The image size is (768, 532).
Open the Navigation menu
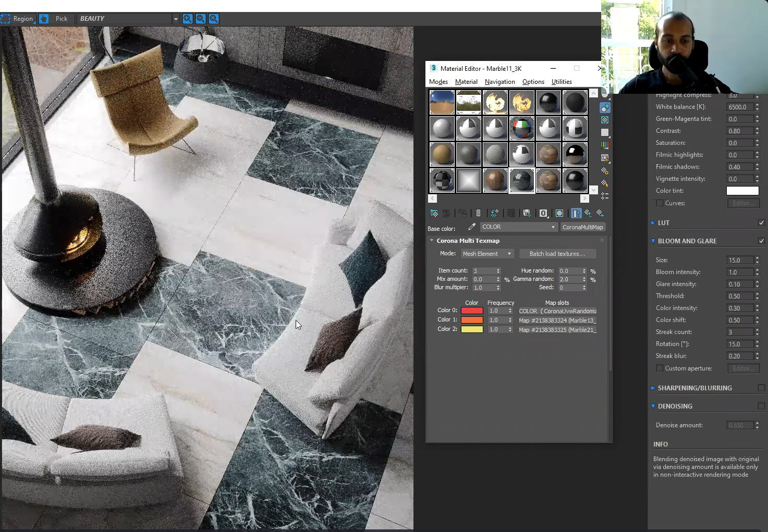click(x=499, y=82)
